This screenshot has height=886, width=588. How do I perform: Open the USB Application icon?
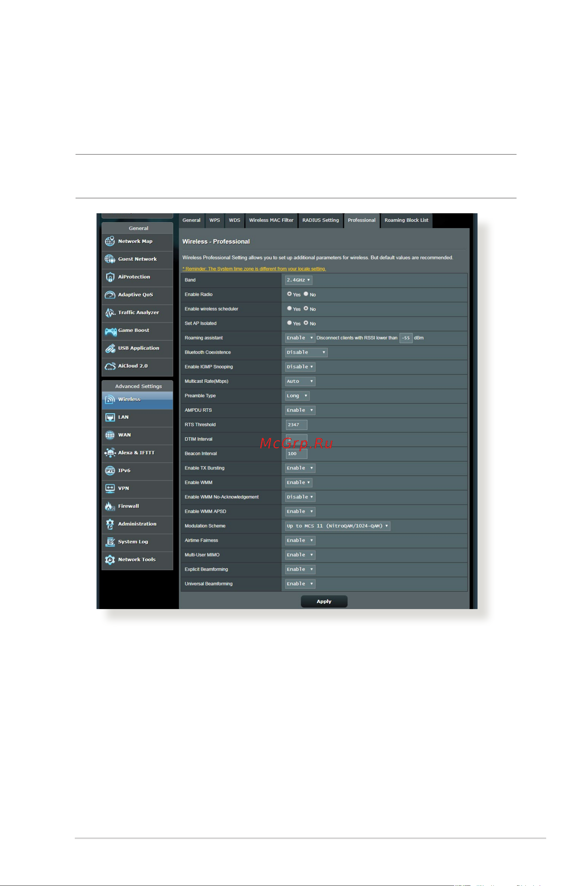pos(110,348)
